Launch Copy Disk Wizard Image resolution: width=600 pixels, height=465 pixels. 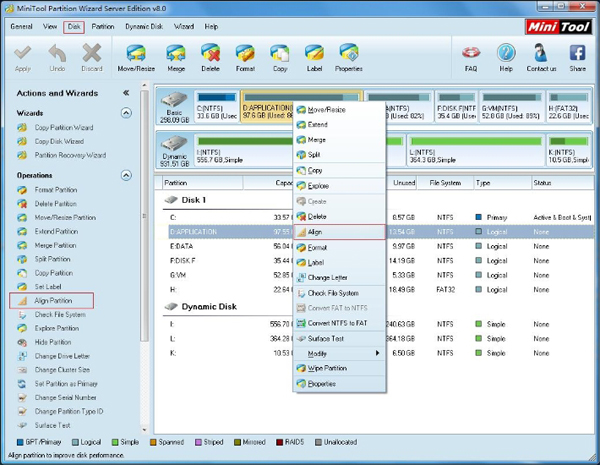[x=59, y=141]
